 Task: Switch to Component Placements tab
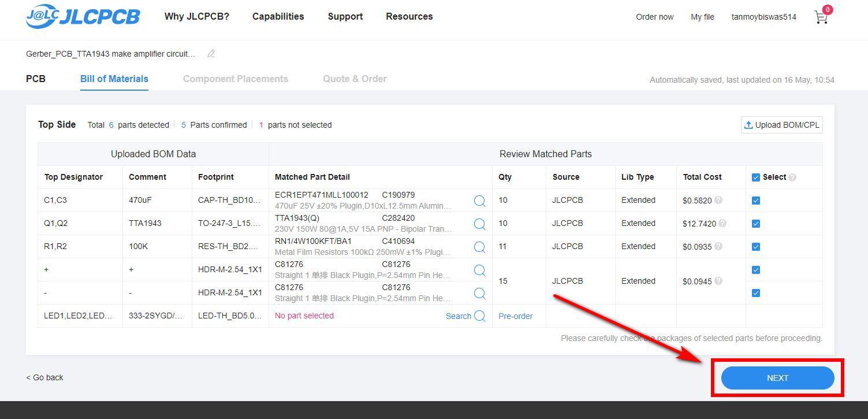click(236, 79)
